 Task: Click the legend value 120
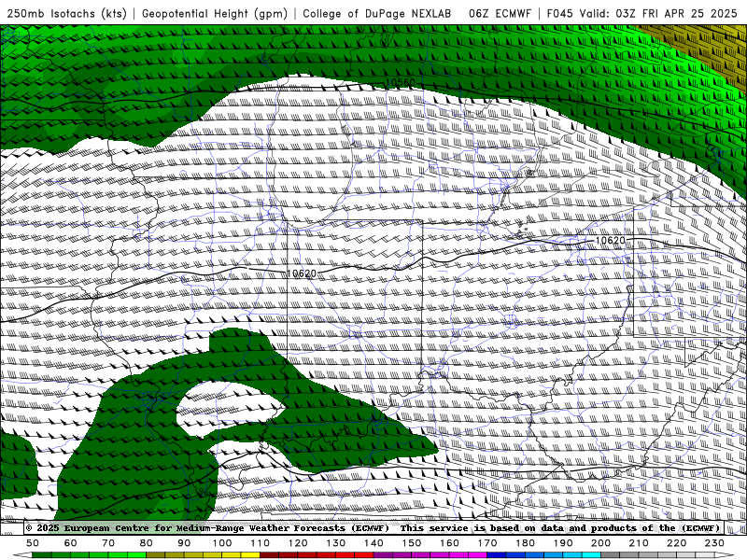pyautogui.click(x=298, y=543)
